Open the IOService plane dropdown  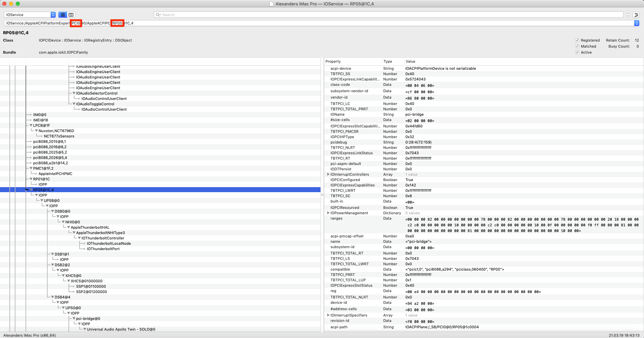[x=30, y=15]
